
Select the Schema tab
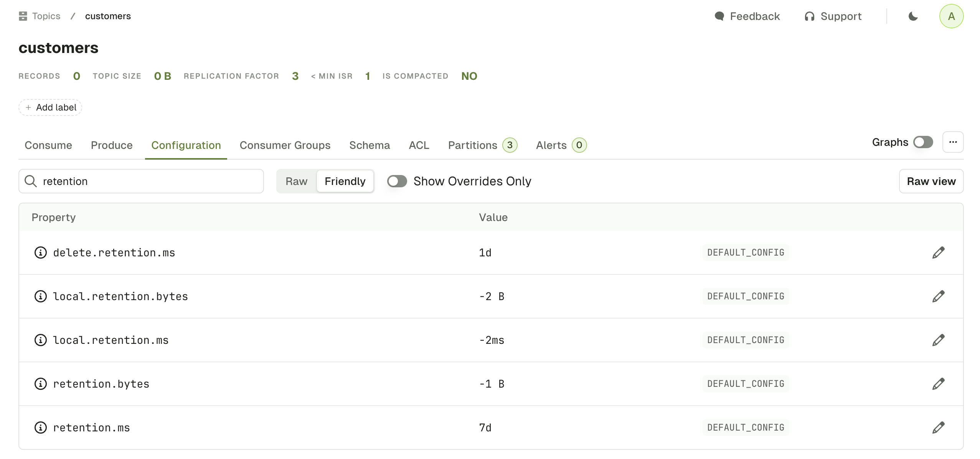click(370, 144)
